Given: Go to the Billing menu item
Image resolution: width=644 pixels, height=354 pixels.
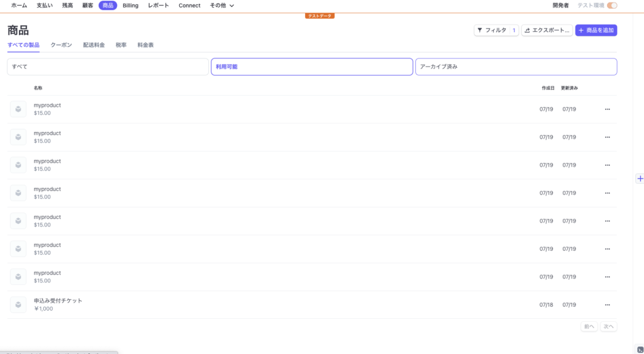Looking at the screenshot, I should [x=130, y=6].
